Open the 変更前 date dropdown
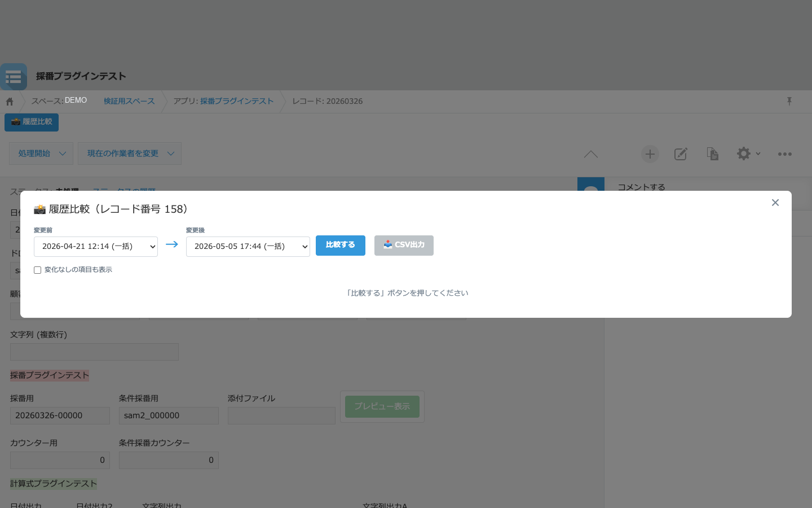Viewport: 812px width, 508px height. [x=96, y=247]
